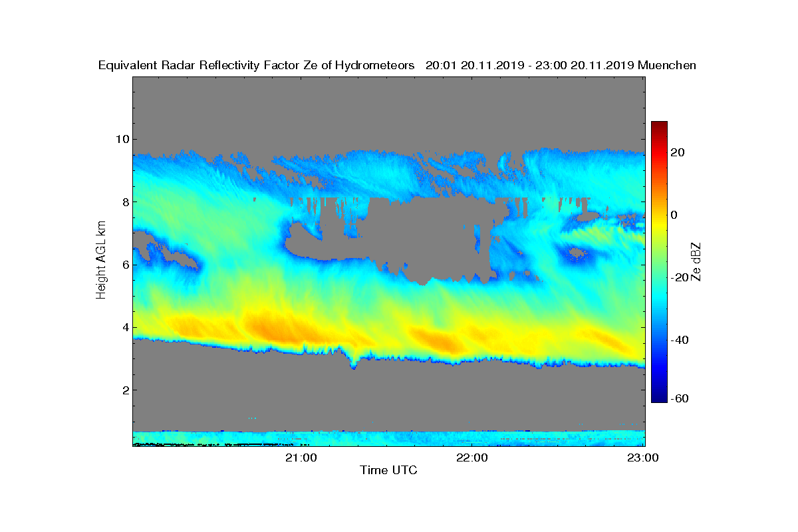Click the "Ze dBZ" colorbar label
The width and height of the screenshot is (798, 532).
click(697, 262)
